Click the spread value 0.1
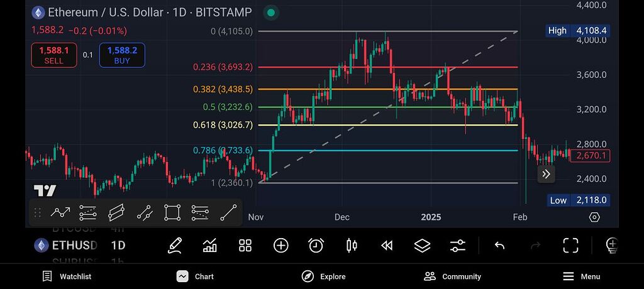Viewport: 644px width, 289px height. pyautogui.click(x=88, y=55)
